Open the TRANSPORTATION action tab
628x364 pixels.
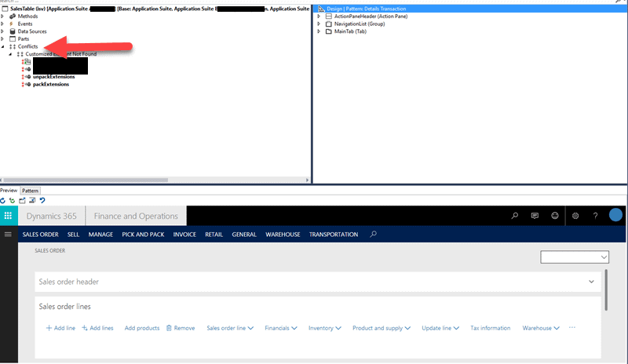(x=334, y=235)
